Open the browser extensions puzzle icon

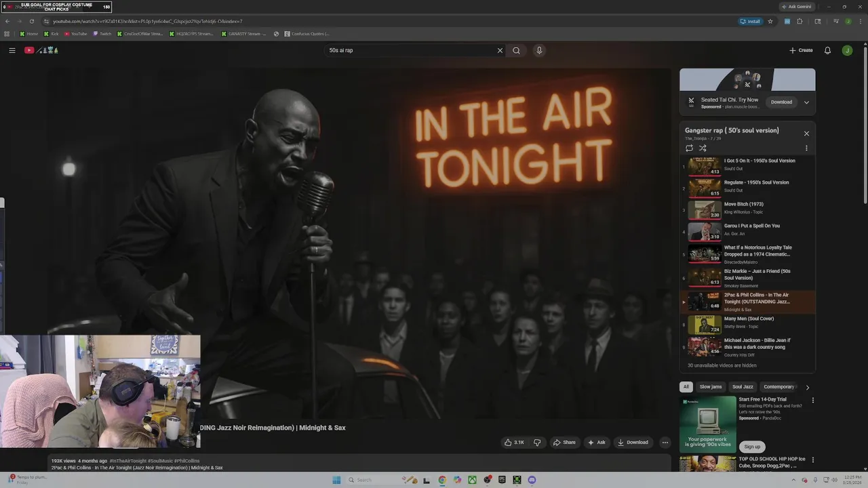[x=800, y=21]
